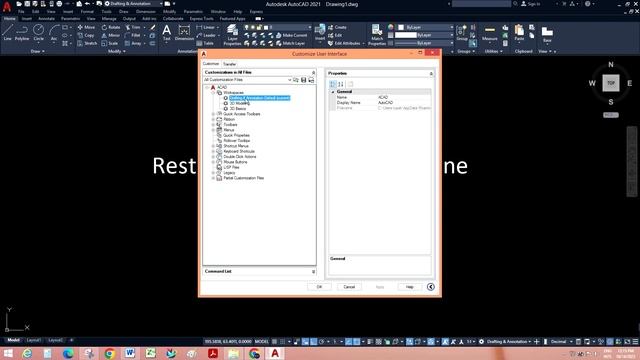Click the AutoCAD application menu logo

pyautogui.click(x=7, y=7)
